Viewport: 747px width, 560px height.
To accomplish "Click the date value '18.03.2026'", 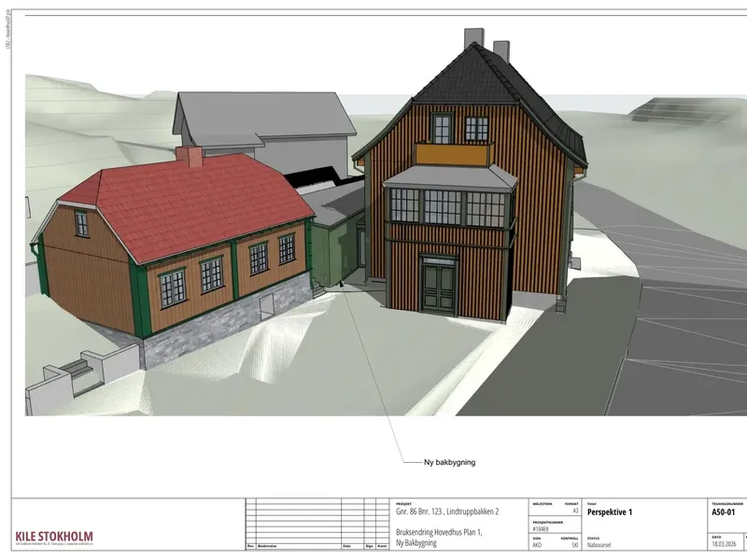I will tap(724, 544).
